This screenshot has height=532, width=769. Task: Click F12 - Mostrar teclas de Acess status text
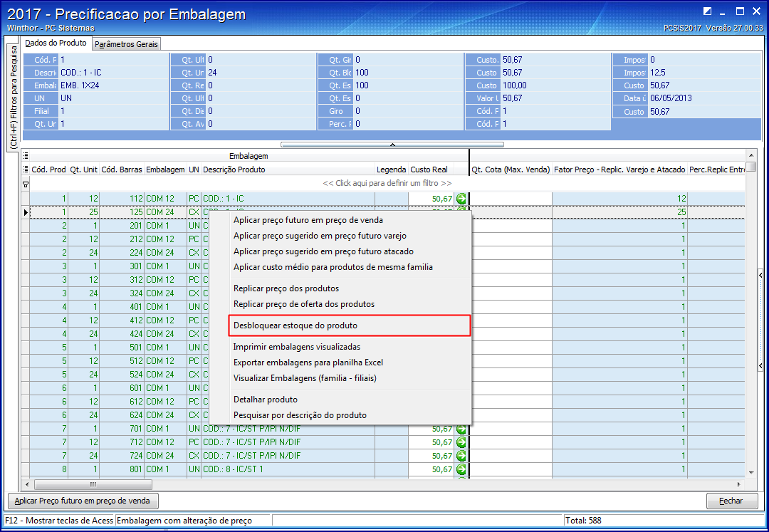click(x=59, y=520)
